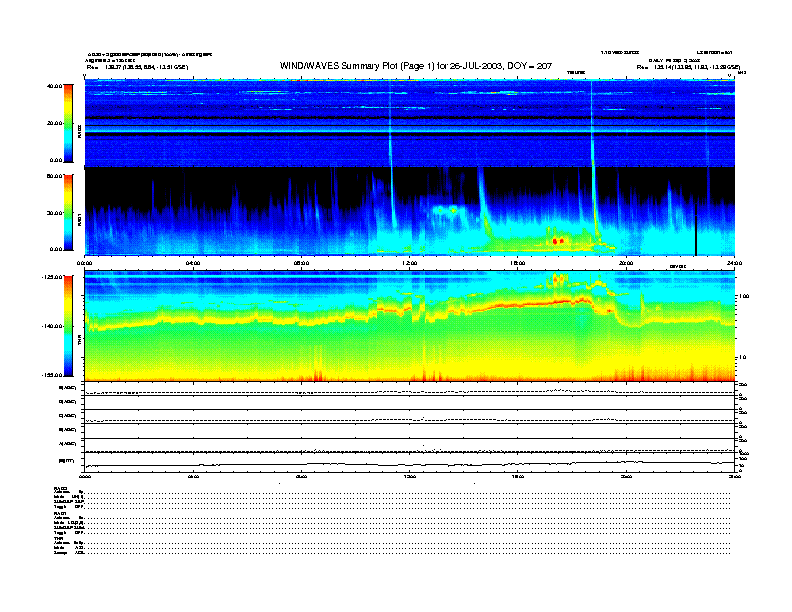
Task: Click the middle spectrogram's 0–60 color bar
Action: [68, 213]
